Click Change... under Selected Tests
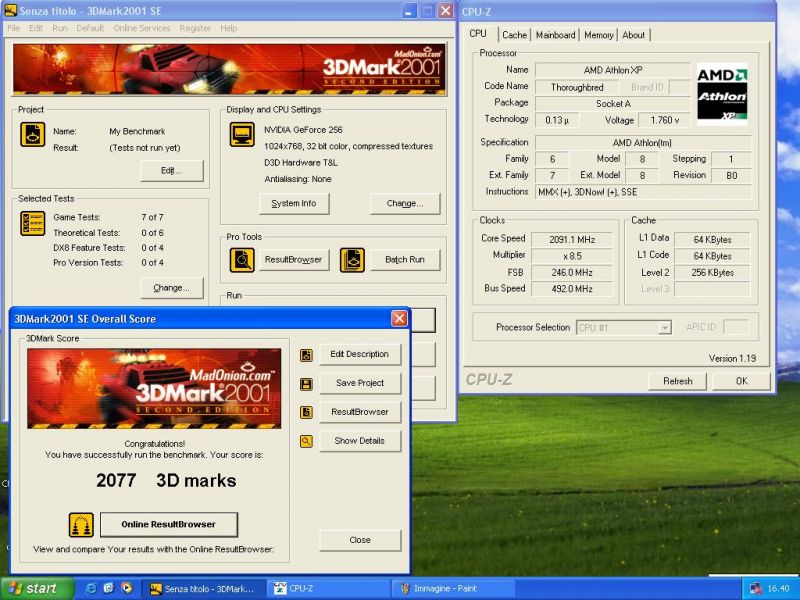This screenshot has width=800, height=600. [x=171, y=288]
